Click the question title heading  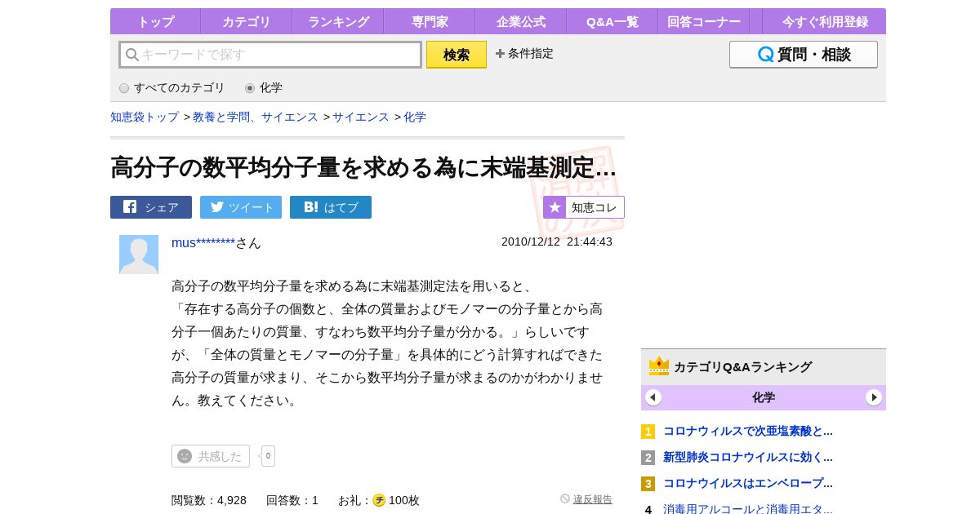[363, 167]
